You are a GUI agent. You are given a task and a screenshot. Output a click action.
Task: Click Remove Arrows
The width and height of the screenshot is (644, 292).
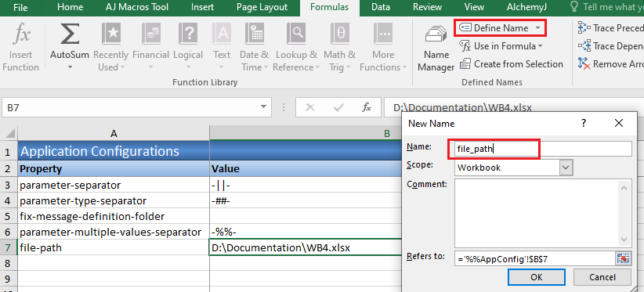(610, 64)
